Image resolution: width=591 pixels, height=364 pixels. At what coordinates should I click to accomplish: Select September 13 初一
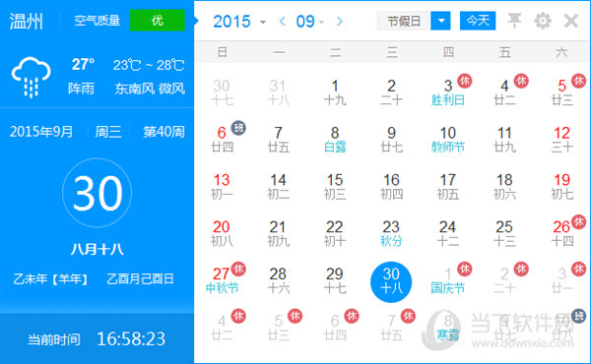point(222,187)
